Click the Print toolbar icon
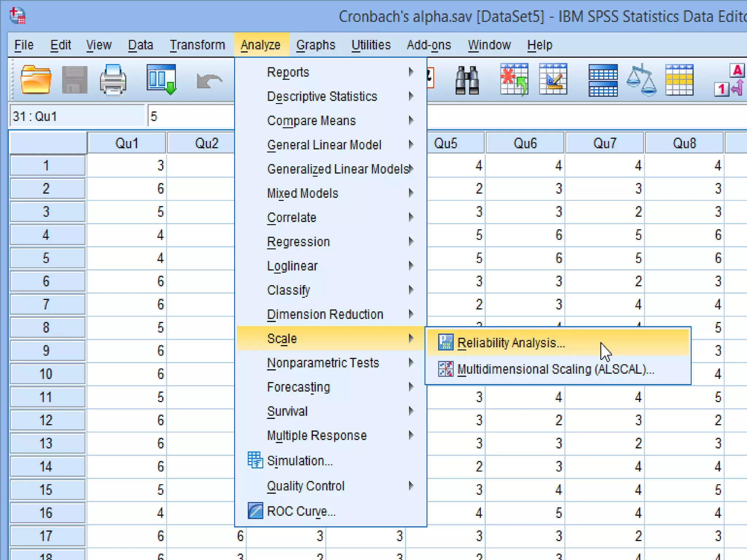Viewport: 747px width, 560px height. pyautogui.click(x=113, y=80)
